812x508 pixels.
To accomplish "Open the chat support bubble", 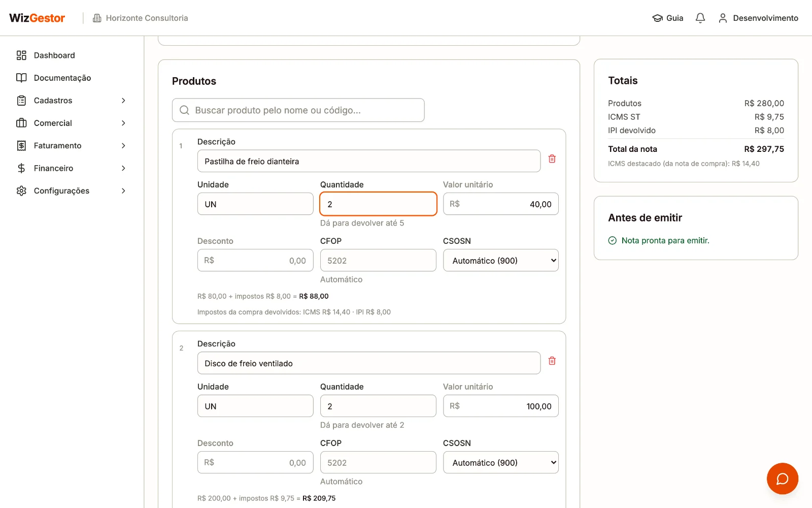I will [x=783, y=479].
